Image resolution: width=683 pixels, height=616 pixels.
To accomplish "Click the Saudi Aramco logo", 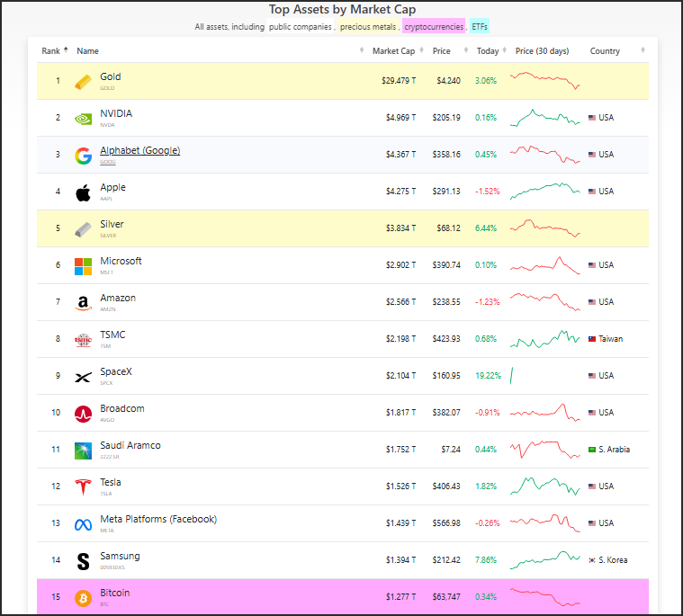I will 83,451.
